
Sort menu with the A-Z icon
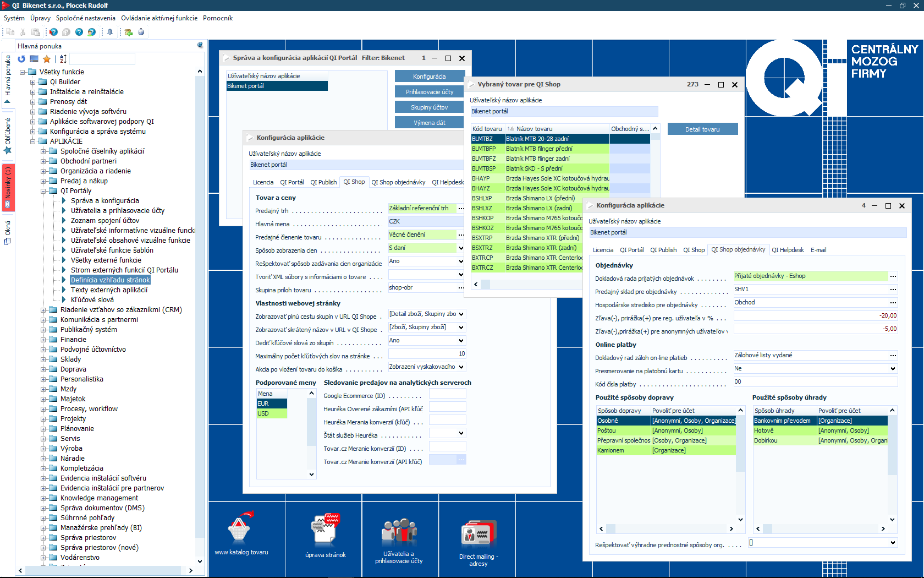click(x=63, y=59)
